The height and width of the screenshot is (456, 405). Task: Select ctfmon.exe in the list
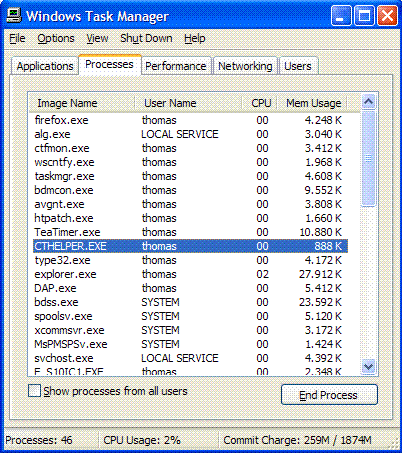(x=190, y=148)
